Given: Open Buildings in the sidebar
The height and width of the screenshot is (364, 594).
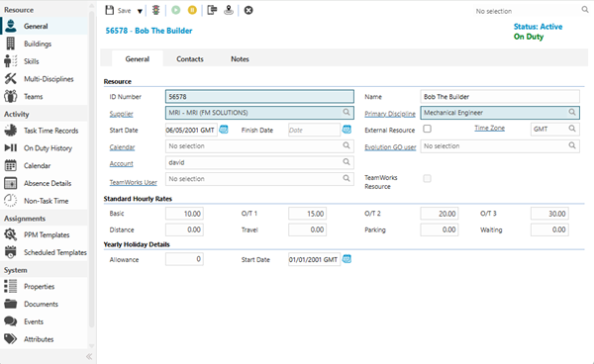Looking at the screenshot, I should [44, 44].
